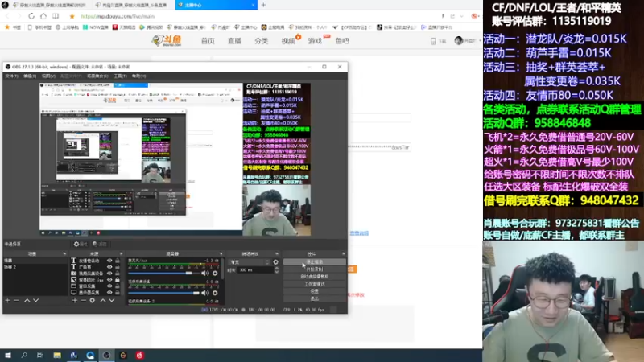
Task: Open the transition properties gear in the Scene Transitions panel
Action: point(275,262)
